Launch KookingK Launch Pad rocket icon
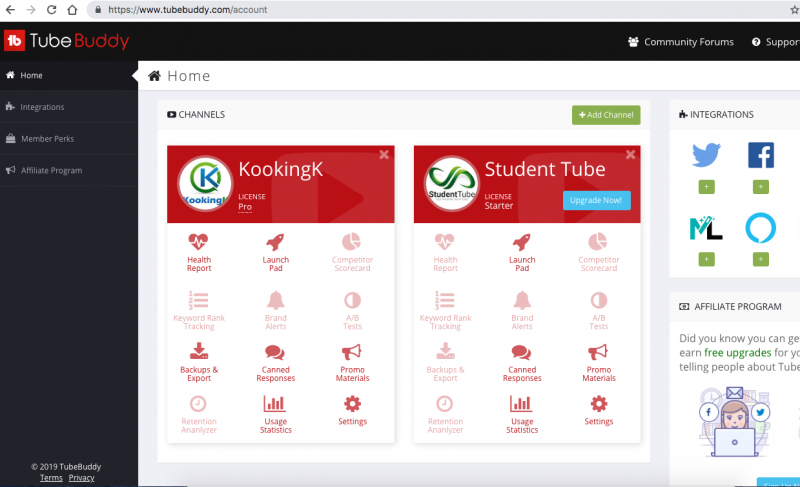Screen dimensions: 800x487 point(276,243)
